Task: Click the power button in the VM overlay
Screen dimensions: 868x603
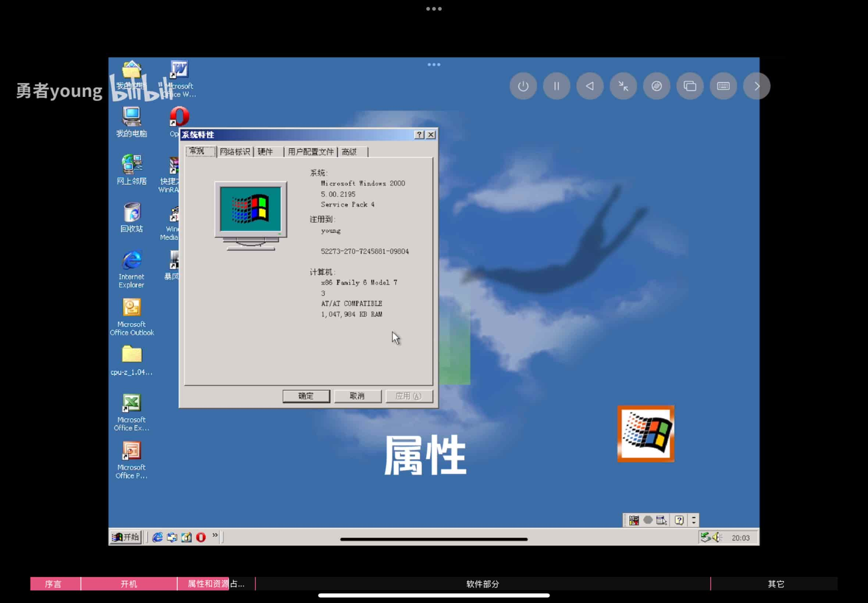Action: coord(523,86)
